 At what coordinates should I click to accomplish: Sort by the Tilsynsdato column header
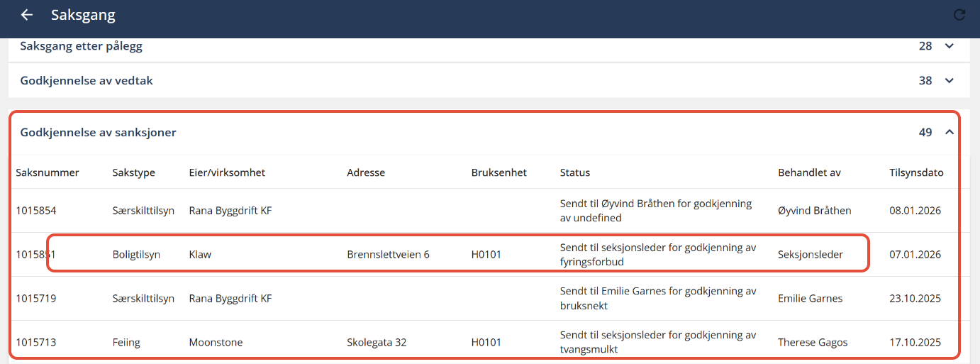tap(916, 172)
